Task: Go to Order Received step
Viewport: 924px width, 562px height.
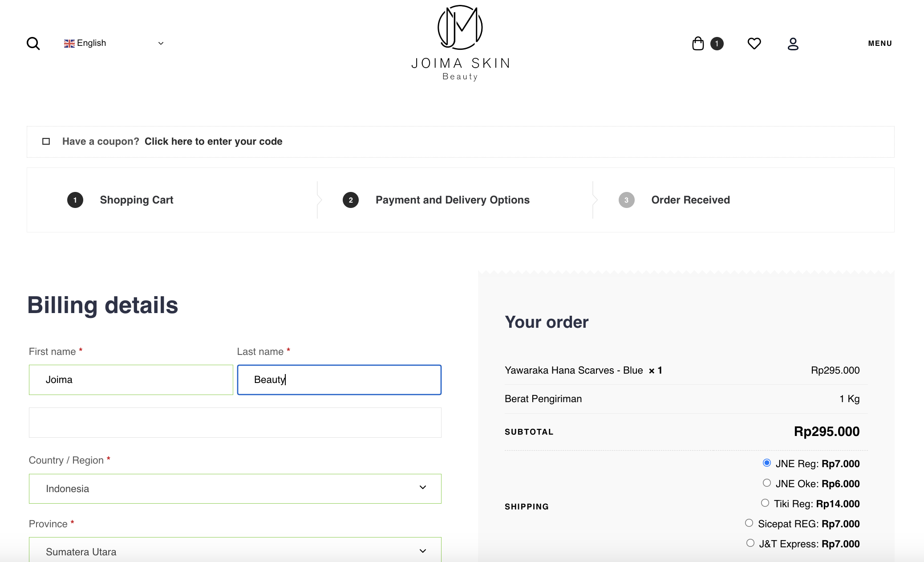Action: [x=691, y=200]
